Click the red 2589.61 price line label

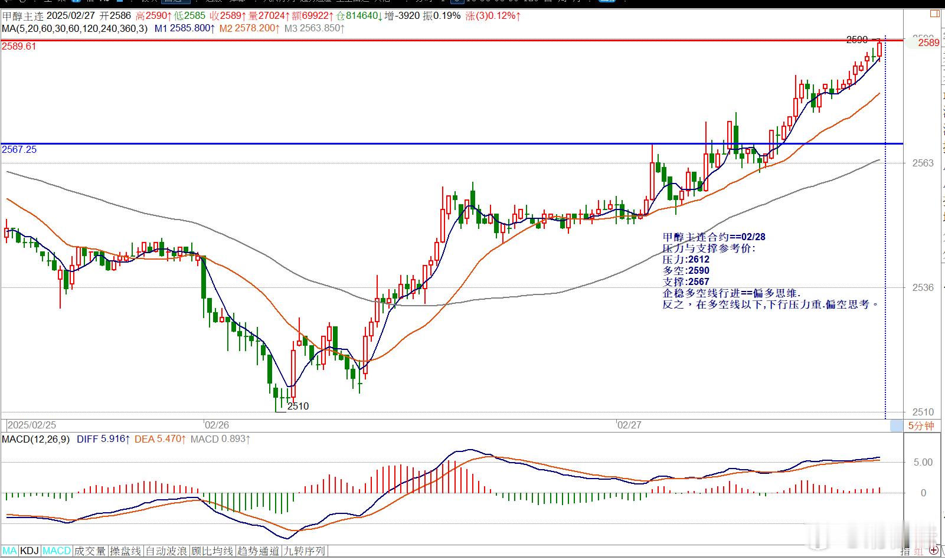pos(19,46)
